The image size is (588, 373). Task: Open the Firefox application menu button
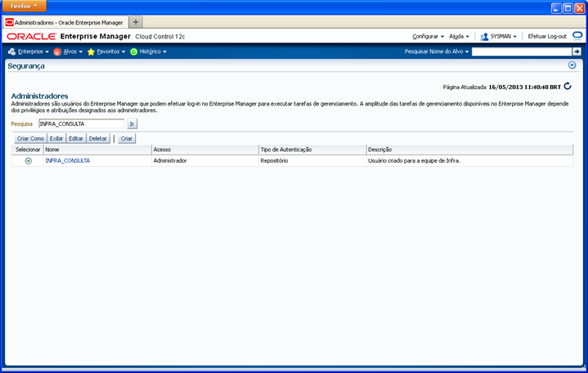(25, 6)
